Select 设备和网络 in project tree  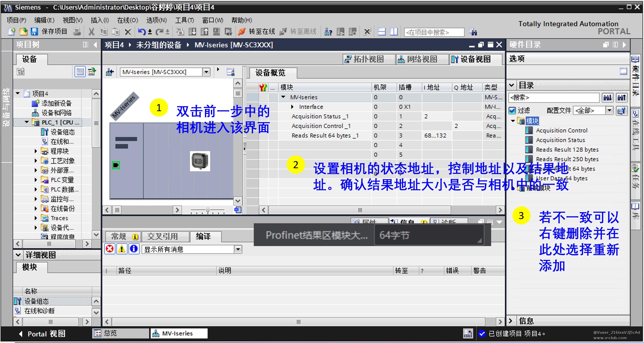[x=52, y=113]
